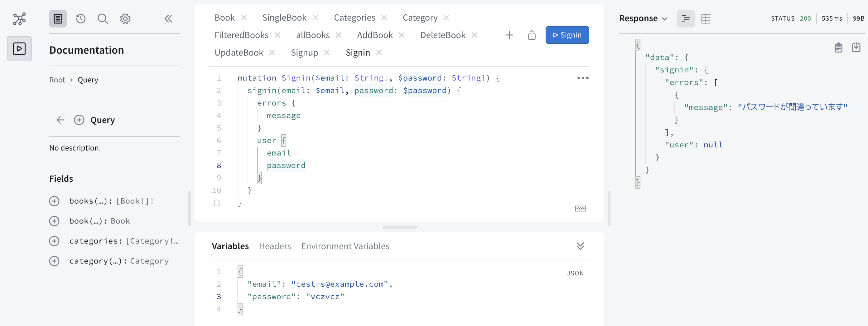The width and height of the screenshot is (868, 326).
Task: Switch to the Book tab
Action: 224,17
